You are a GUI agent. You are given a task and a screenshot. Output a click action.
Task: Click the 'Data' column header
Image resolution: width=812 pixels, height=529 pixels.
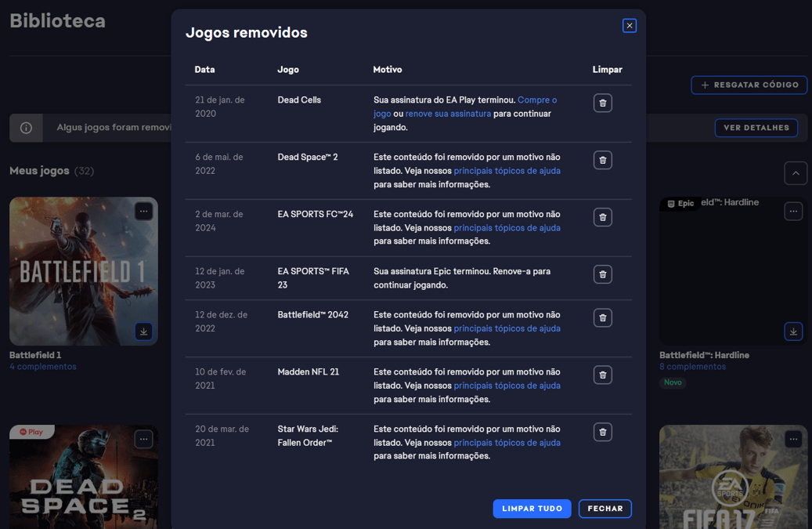pos(204,70)
